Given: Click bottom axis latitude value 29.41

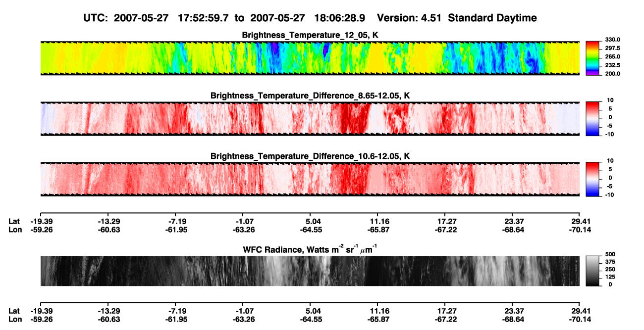Looking at the screenshot, I should (x=580, y=311).
